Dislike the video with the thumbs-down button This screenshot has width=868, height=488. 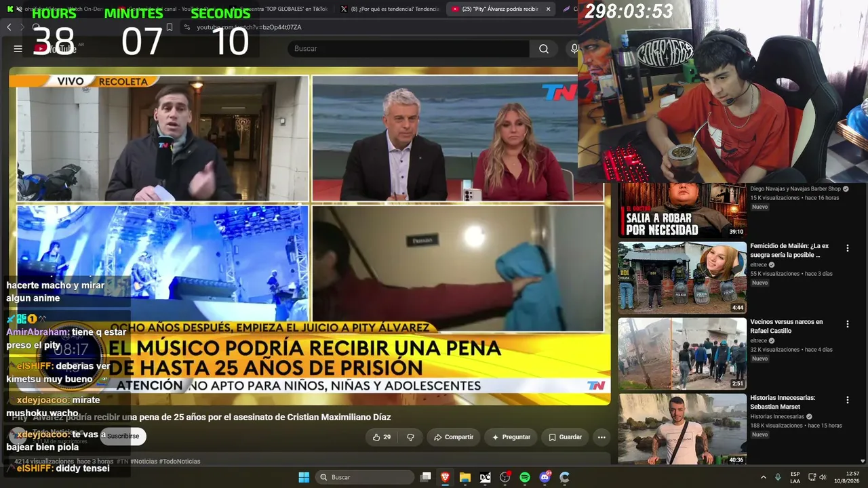(410, 437)
